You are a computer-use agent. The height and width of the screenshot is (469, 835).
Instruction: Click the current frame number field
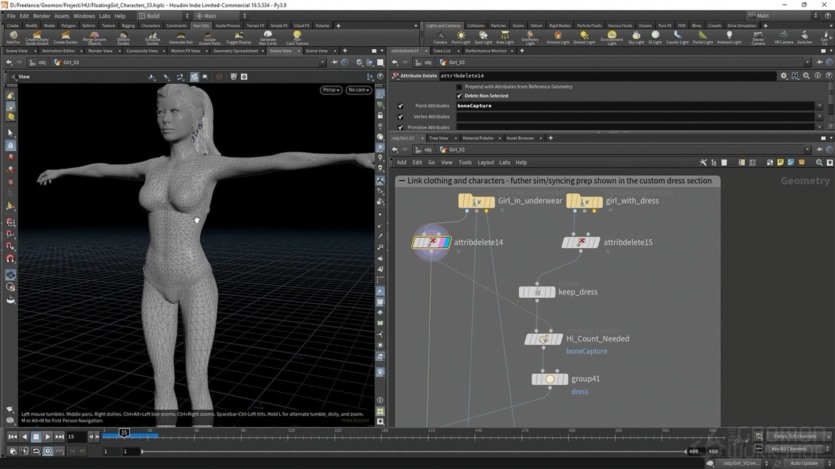(76, 437)
